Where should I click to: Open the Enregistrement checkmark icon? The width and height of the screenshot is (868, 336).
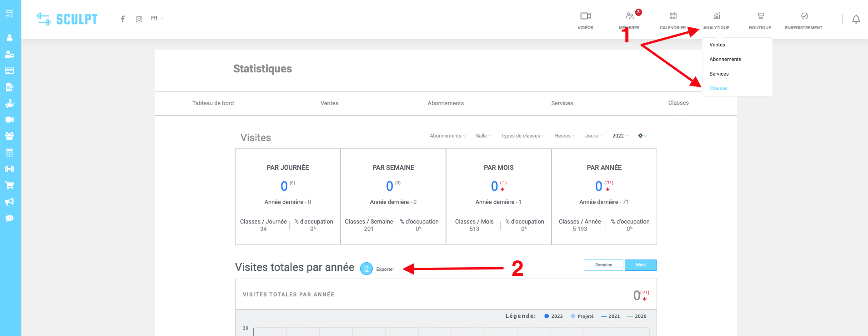point(804,16)
